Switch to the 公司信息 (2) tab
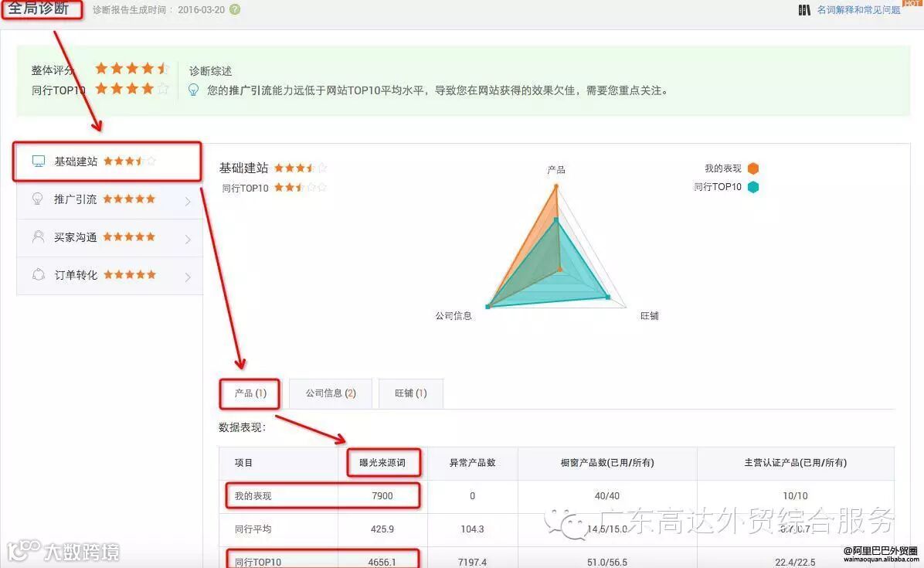924x568 pixels. pyautogui.click(x=330, y=393)
